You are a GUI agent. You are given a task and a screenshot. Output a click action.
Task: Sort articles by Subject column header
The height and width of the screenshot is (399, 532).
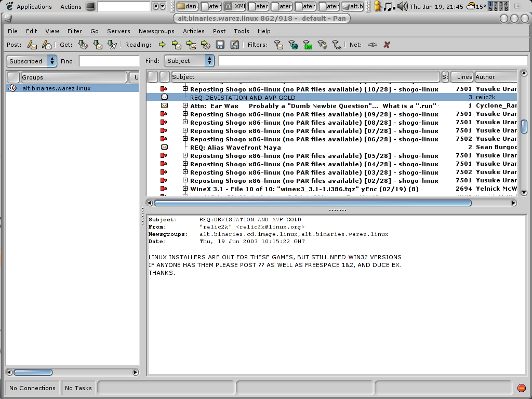pos(305,77)
